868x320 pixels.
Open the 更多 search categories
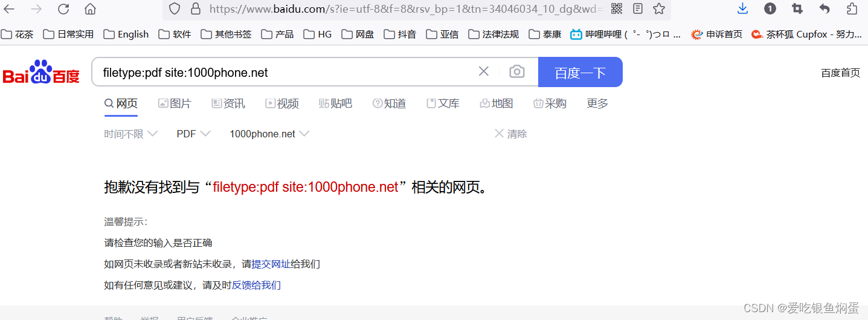pyautogui.click(x=597, y=103)
